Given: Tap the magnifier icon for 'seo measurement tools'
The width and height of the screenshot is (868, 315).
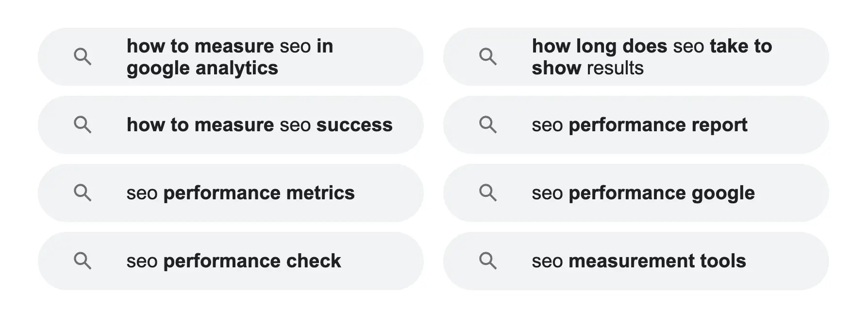Looking at the screenshot, I should pos(487,261).
